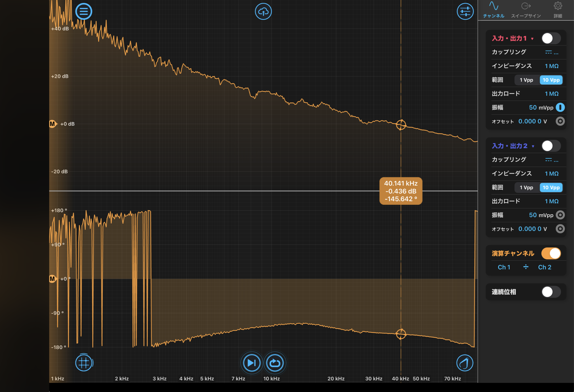Toggle channel 2 offset output button
The height and width of the screenshot is (392, 574).
560,229
